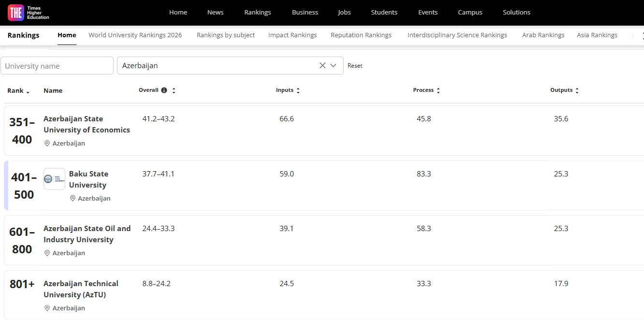The width and height of the screenshot is (644, 320).
Task: Open Azerbaijan Technical University (AzTU) link
Action: (x=81, y=289)
